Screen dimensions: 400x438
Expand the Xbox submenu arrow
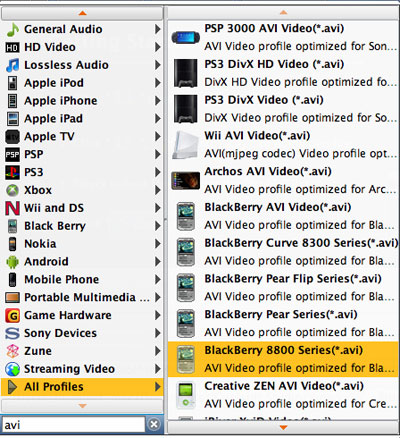point(158,190)
